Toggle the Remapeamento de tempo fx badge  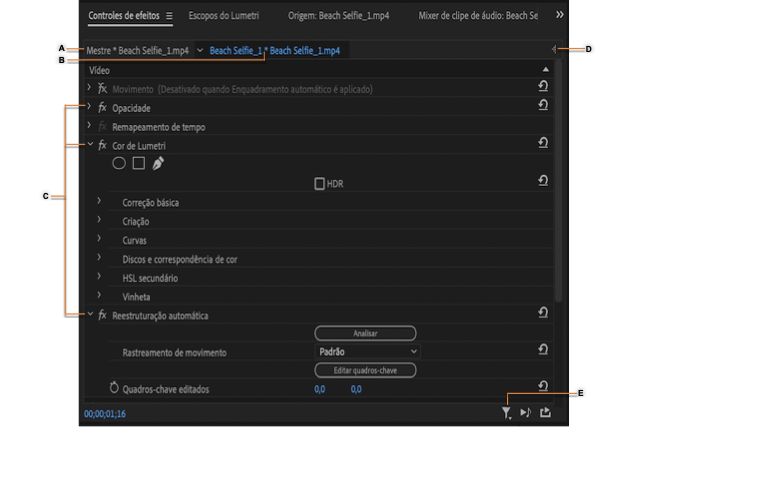[102, 126]
